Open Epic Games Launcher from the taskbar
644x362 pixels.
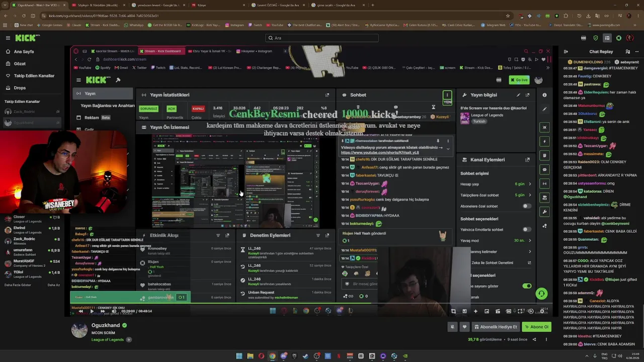pos(294,356)
